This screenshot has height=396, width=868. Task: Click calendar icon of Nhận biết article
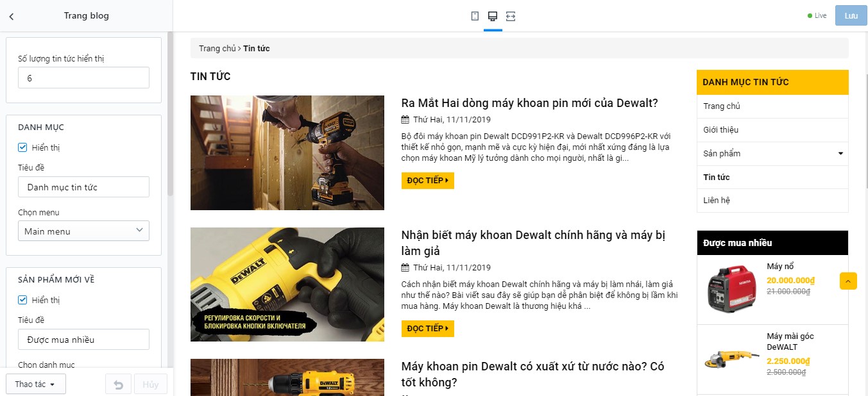pos(405,267)
